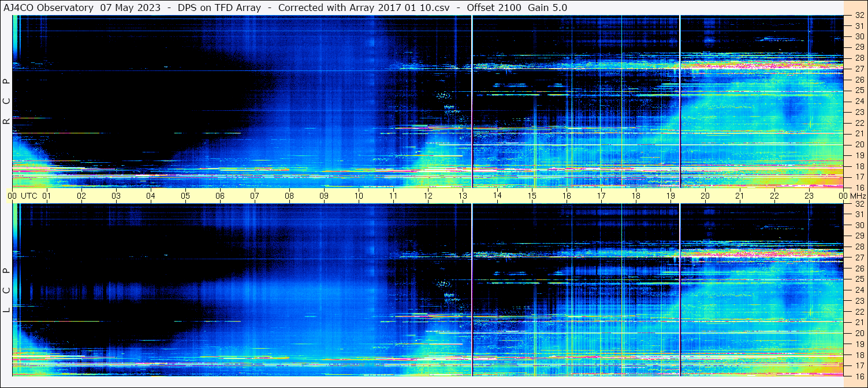
Task: Select hour 02 on the UTC time axis
Action: click(81, 196)
